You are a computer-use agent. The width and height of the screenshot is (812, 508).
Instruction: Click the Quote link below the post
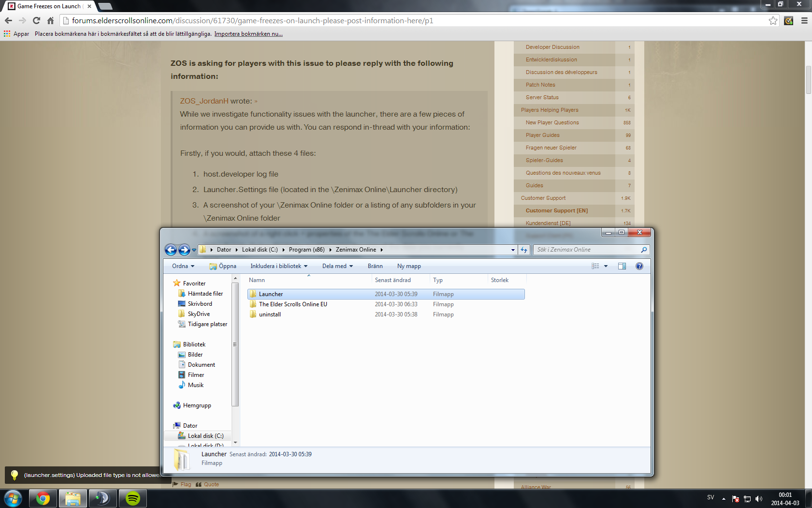[x=208, y=484]
